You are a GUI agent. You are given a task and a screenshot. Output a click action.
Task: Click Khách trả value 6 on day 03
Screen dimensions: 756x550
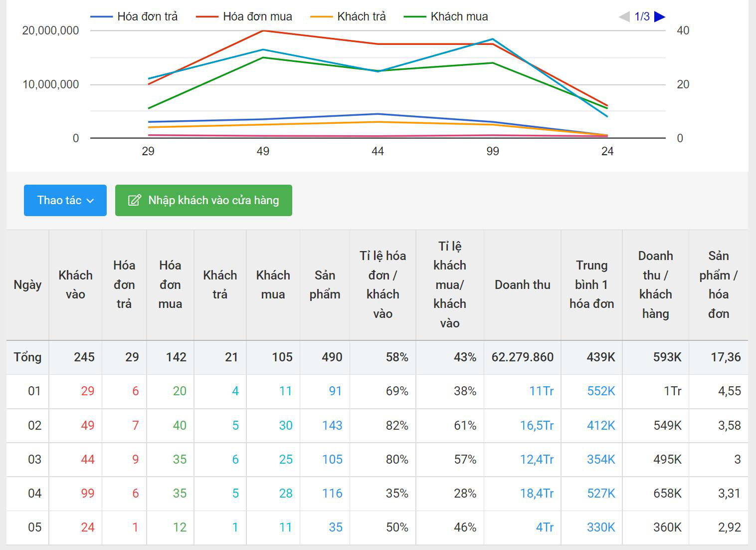click(235, 459)
